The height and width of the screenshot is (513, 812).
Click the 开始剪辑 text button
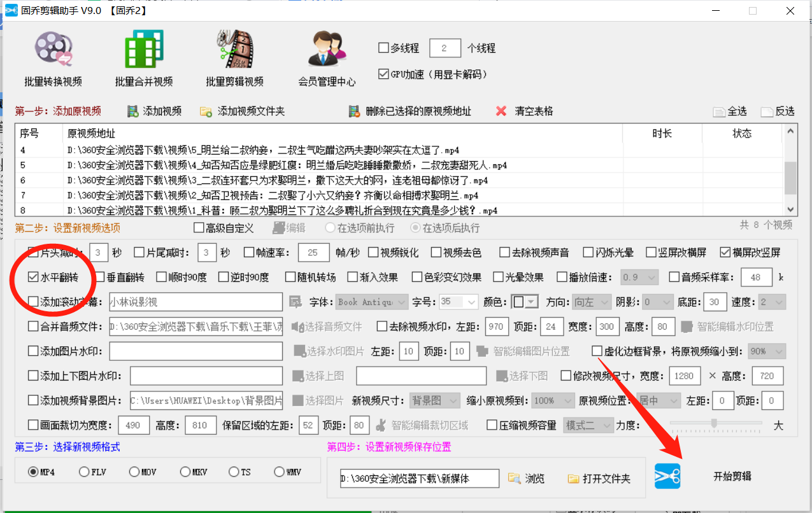(732, 476)
